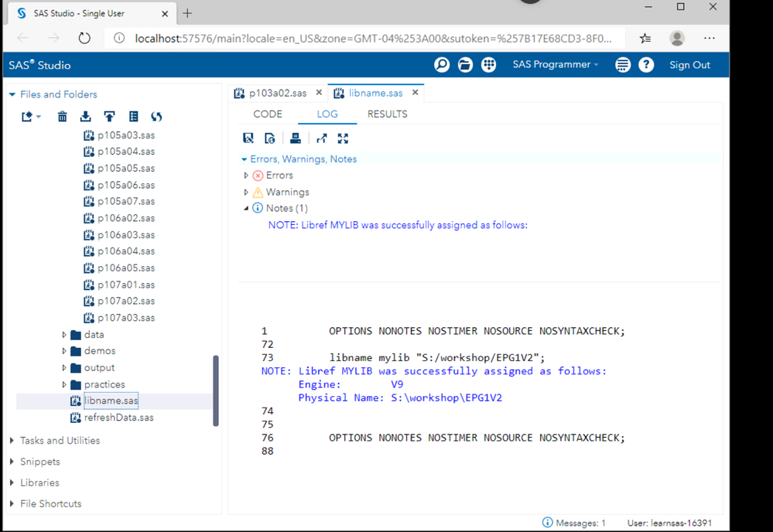This screenshot has width=773, height=532.
Task: Expand the Libraries section
Action: coord(12,483)
